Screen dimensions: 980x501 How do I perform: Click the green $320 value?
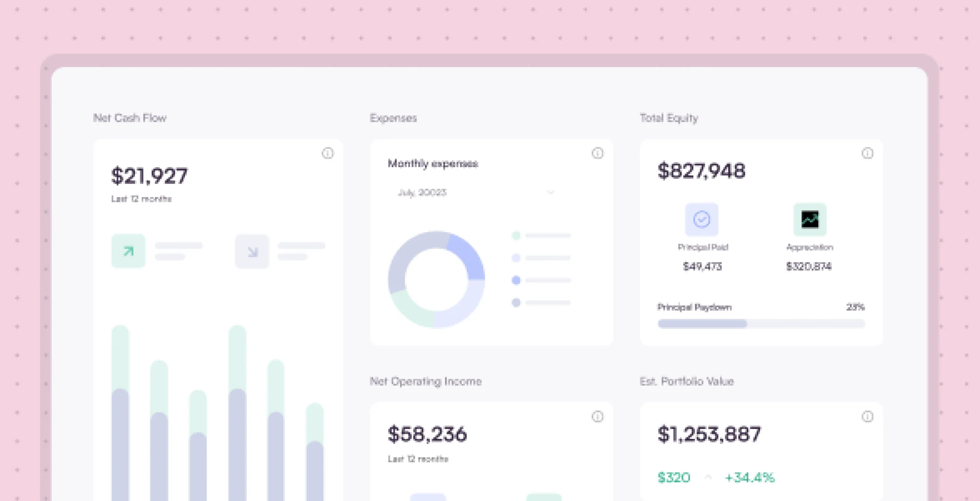click(x=674, y=478)
